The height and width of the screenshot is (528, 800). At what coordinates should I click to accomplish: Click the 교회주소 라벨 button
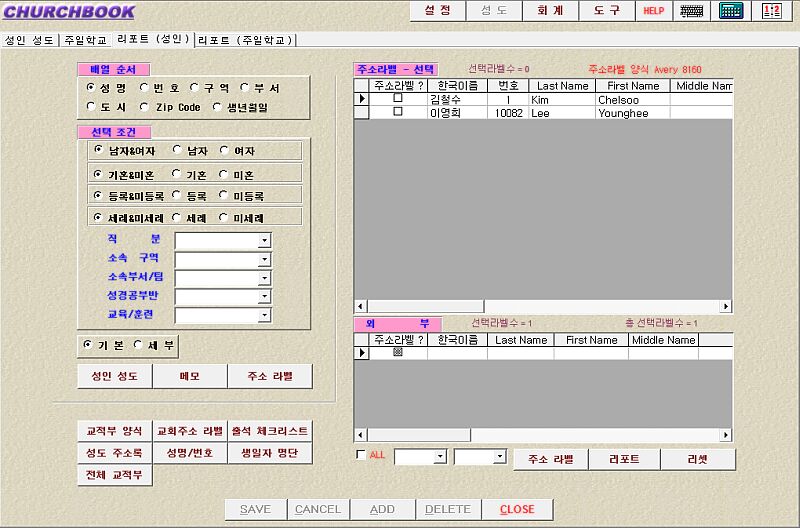pos(190,431)
